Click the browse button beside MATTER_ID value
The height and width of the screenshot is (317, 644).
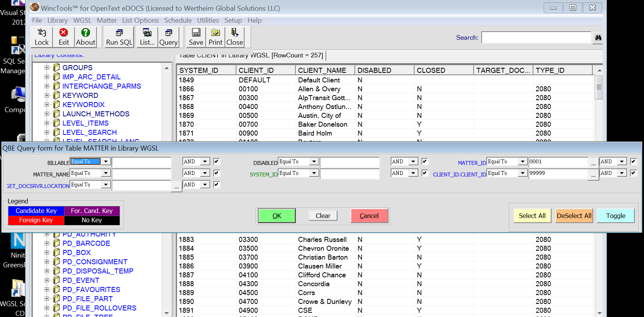click(x=593, y=163)
